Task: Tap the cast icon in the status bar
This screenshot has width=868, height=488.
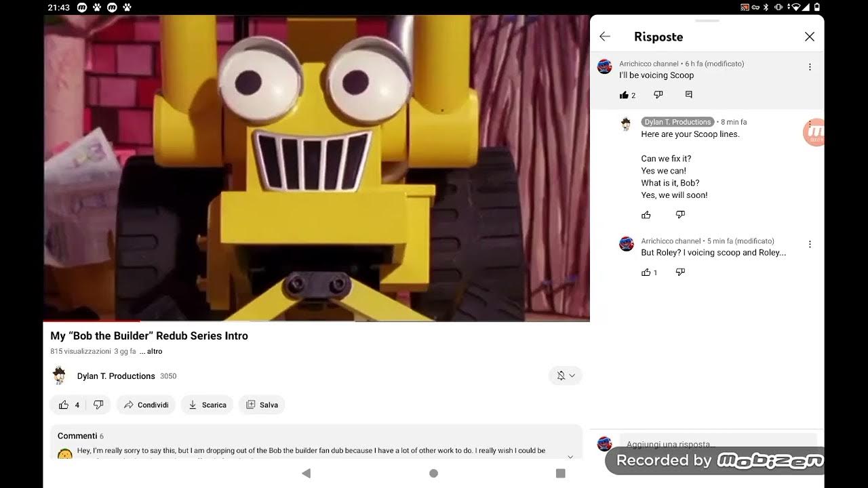Action: click(x=745, y=7)
